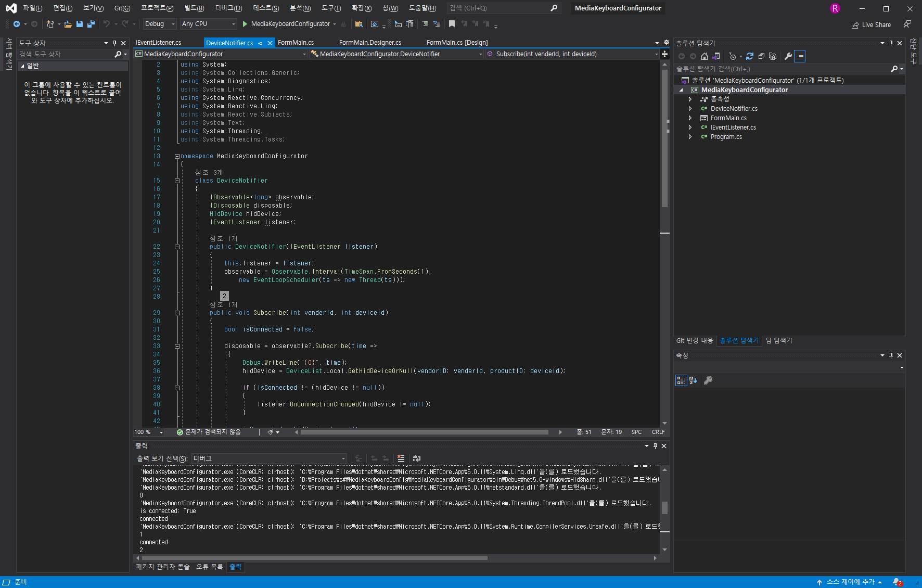922x588 pixels.
Task: Select Program.cs in Solution Explorer
Action: [726, 137]
